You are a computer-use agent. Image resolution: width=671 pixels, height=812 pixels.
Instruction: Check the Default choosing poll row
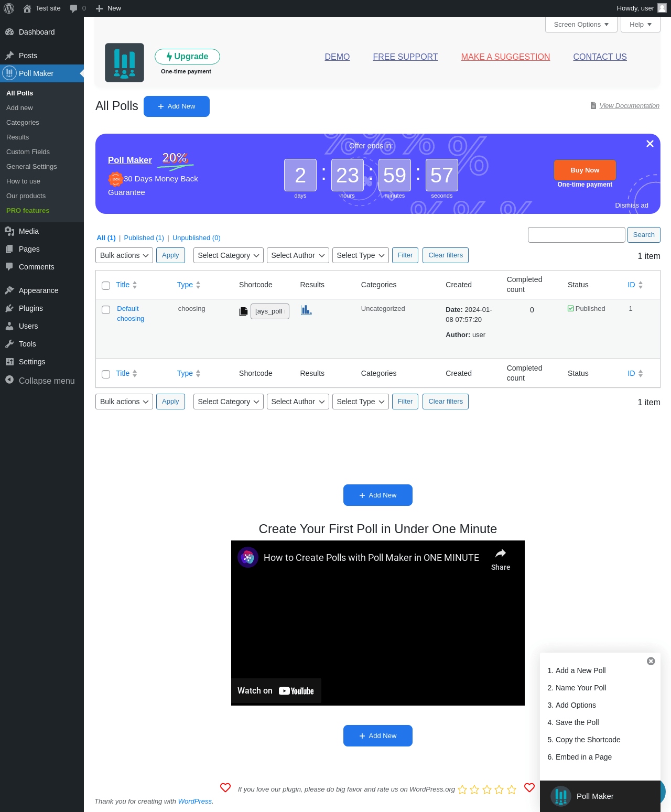[106, 310]
